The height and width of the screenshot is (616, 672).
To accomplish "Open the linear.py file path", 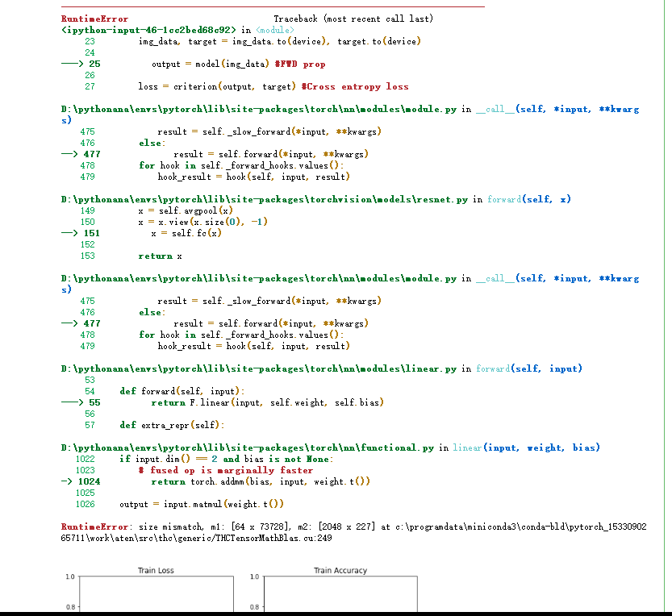I will coord(259,368).
